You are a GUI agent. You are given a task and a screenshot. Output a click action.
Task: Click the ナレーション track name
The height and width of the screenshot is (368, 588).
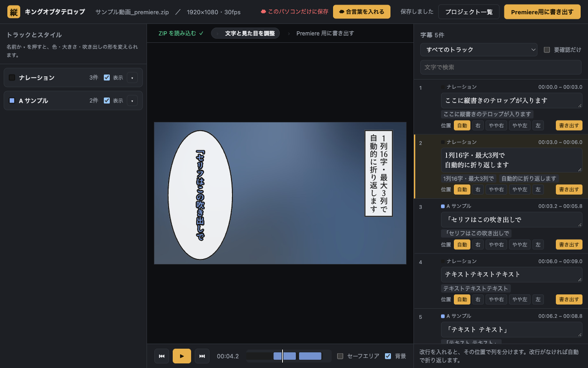click(x=37, y=78)
